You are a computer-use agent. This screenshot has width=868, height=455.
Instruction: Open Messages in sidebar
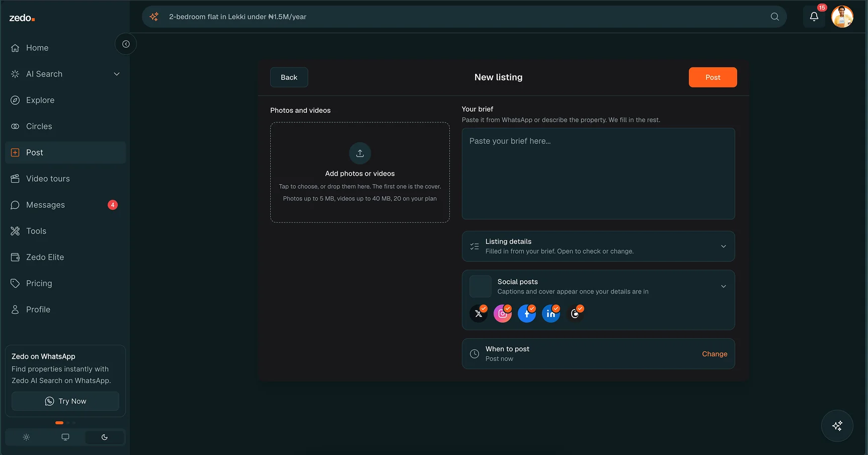pos(65,205)
